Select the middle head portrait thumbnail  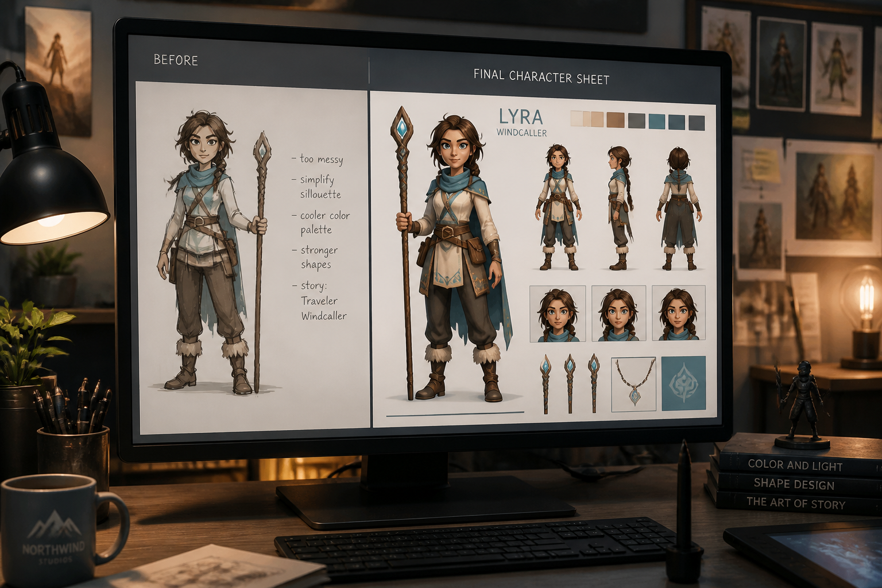click(x=618, y=314)
